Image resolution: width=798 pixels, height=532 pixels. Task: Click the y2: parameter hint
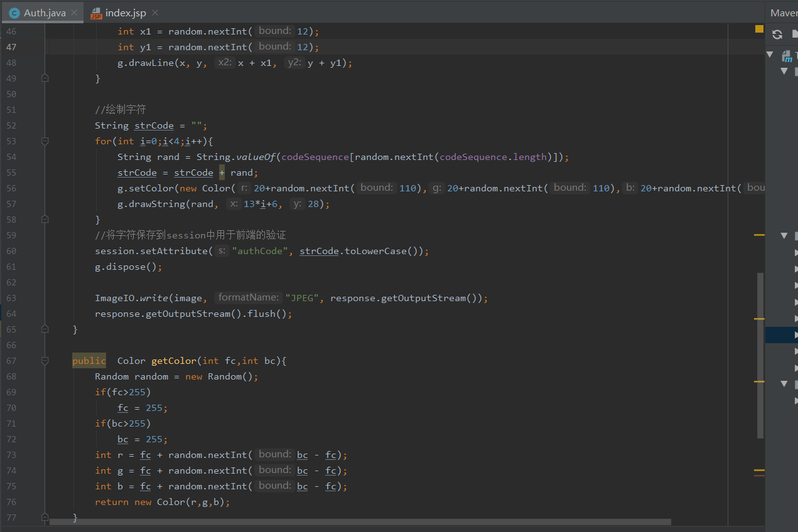294,63
